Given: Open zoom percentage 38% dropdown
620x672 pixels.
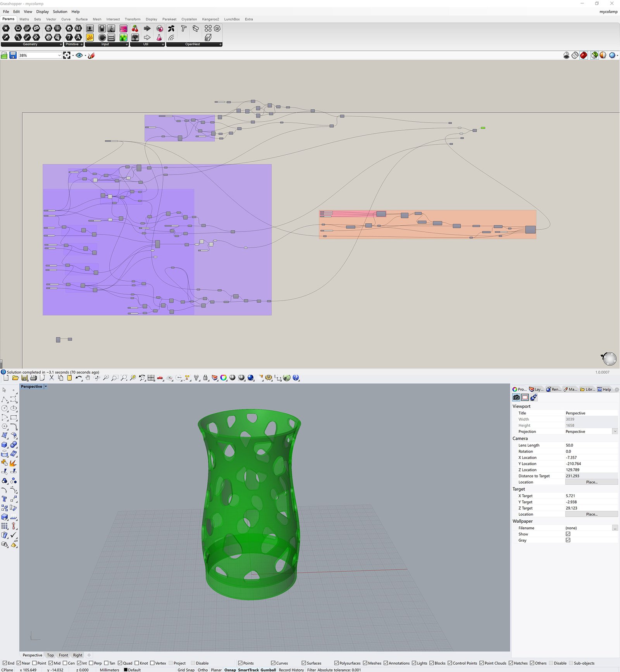Looking at the screenshot, I should pos(59,55).
